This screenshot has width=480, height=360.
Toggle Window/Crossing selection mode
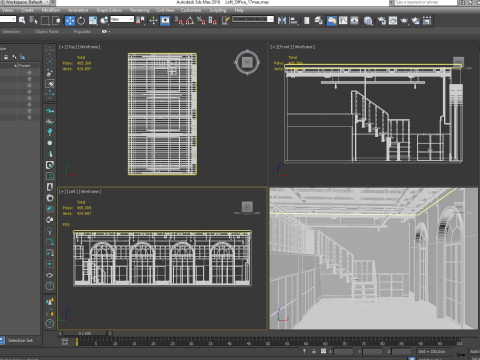[x=56, y=21]
